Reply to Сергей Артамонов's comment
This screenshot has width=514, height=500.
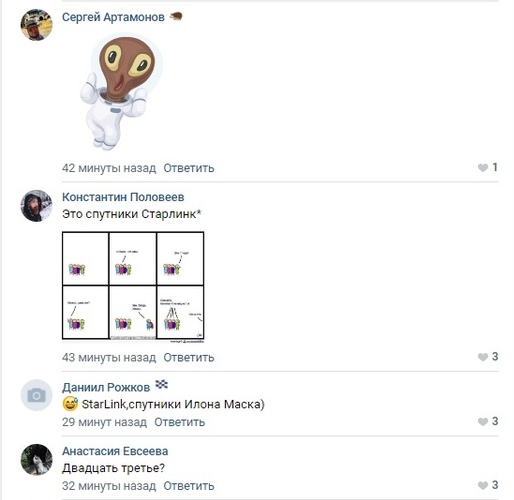tap(189, 168)
